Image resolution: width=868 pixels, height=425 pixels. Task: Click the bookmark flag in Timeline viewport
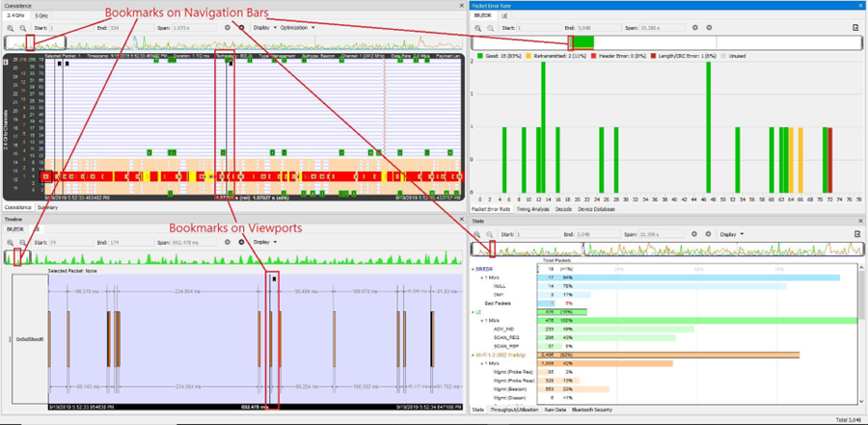tap(274, 279)
